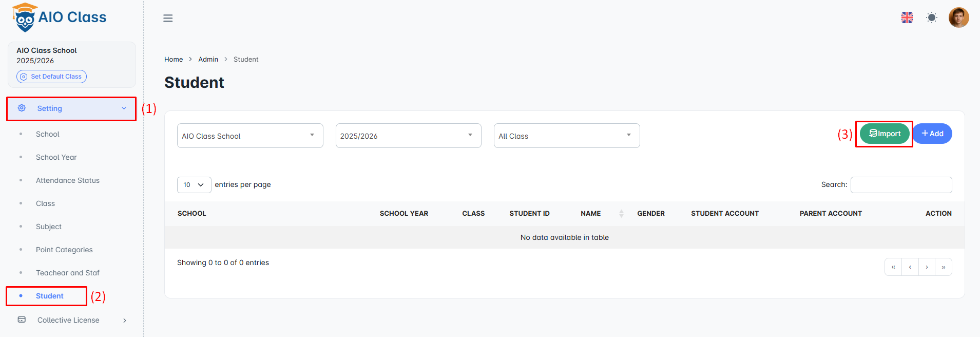Viewport: 980px width, 337px height.
Task: Click the blue Add button
Action: click(932, 134)
